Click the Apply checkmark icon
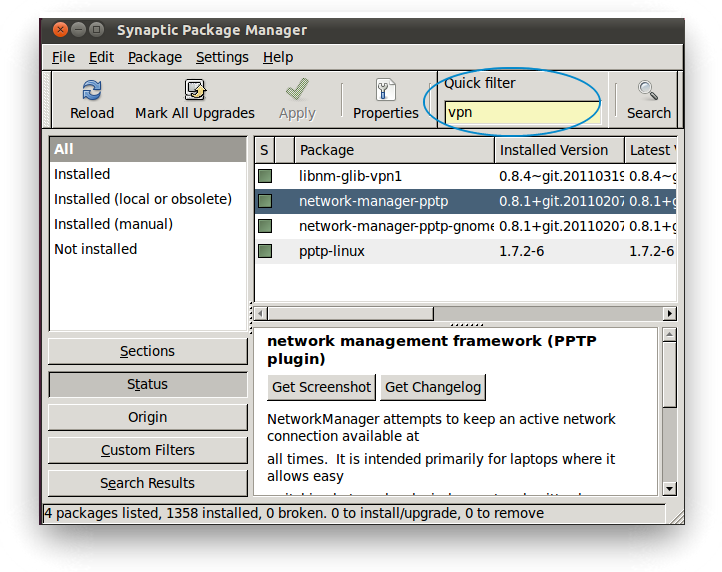 [x=297, y=89]
